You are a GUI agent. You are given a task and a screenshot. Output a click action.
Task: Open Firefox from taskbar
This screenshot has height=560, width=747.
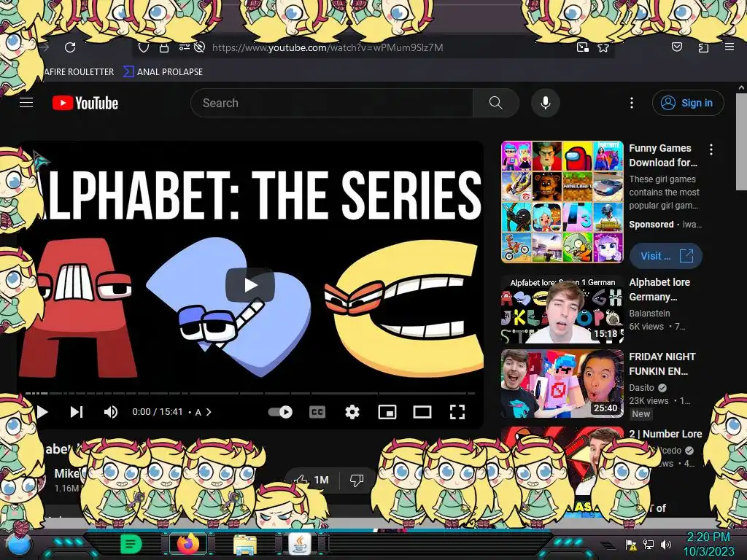[188, 544]
